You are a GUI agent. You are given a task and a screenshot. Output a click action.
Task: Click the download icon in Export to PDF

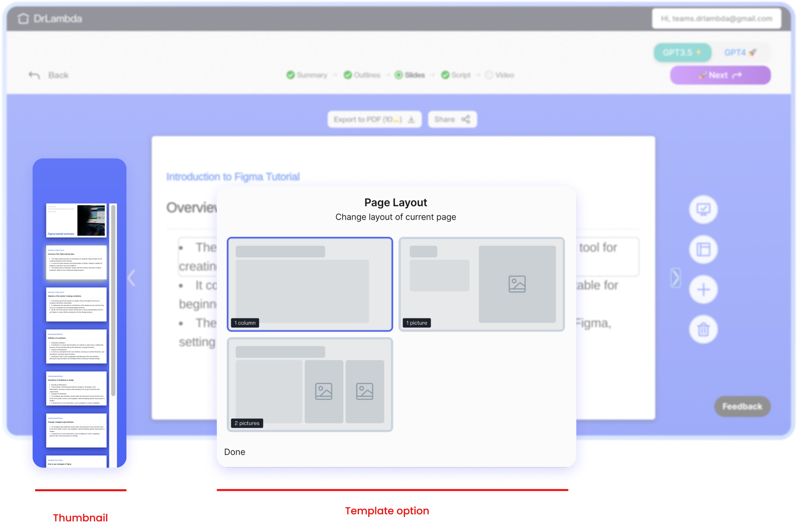pos(411,119)
